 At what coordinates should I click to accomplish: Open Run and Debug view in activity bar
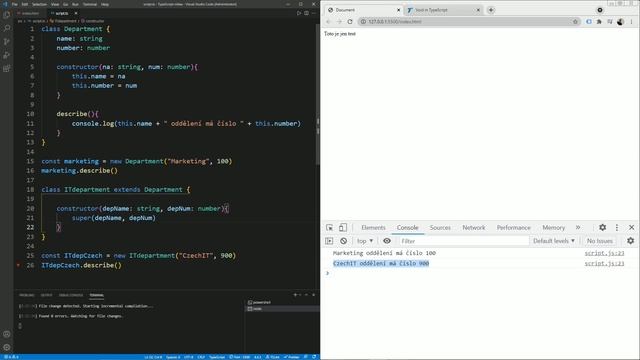7,55
